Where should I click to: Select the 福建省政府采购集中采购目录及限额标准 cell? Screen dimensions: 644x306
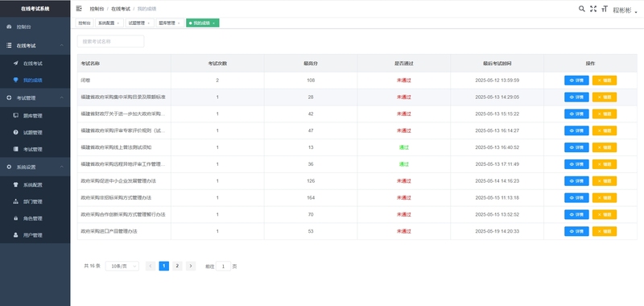(x=124, y=97)
